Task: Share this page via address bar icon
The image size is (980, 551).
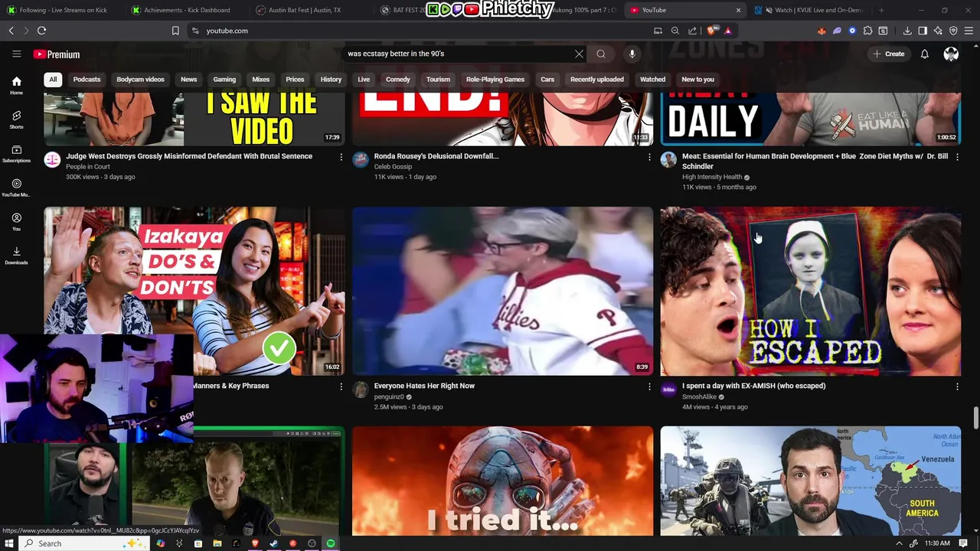Action: pyautogui.click(x=693, y=31)
